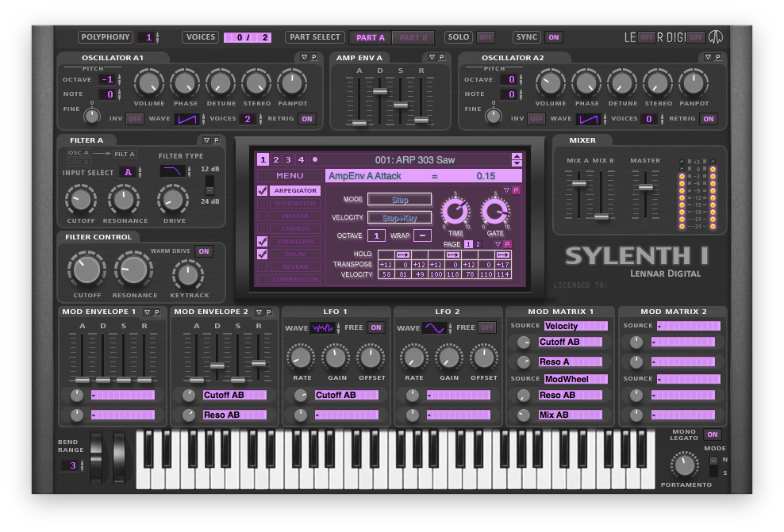The height and width of the screenshot is (532, 784).
Task: Click the Delay effect button
Action: [295, 255]
